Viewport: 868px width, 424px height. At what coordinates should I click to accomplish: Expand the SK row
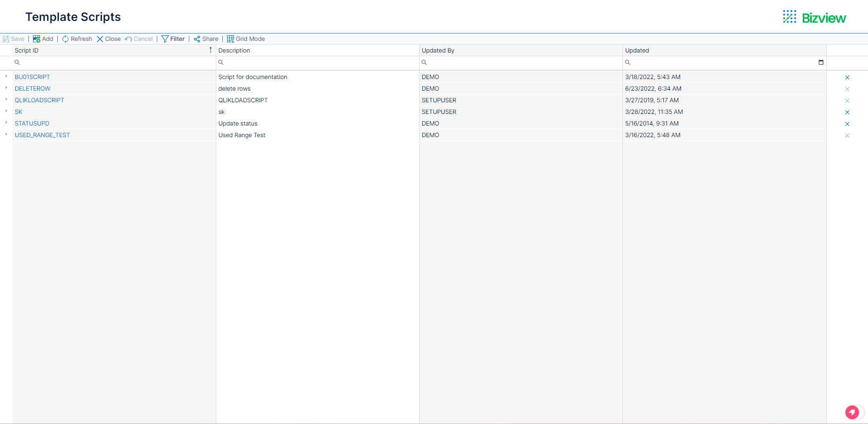[x=7, y=111]
